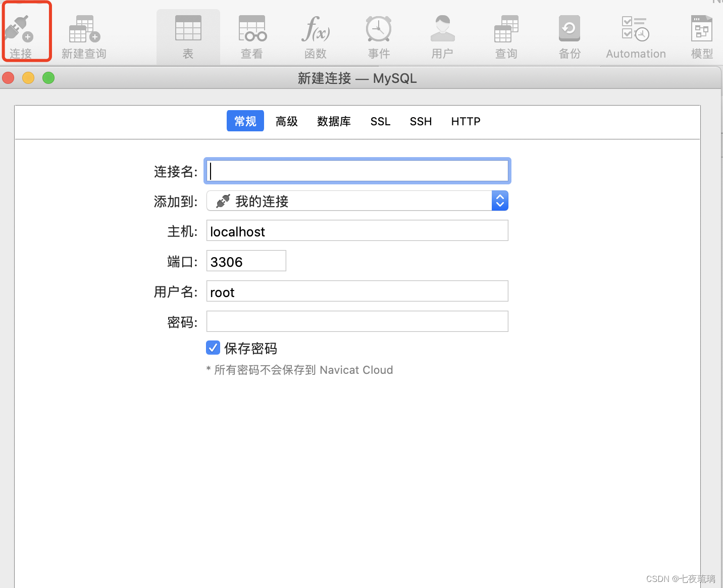
Task: Click the 函数 (Function) f(x) icon
Action: point(316,36)
